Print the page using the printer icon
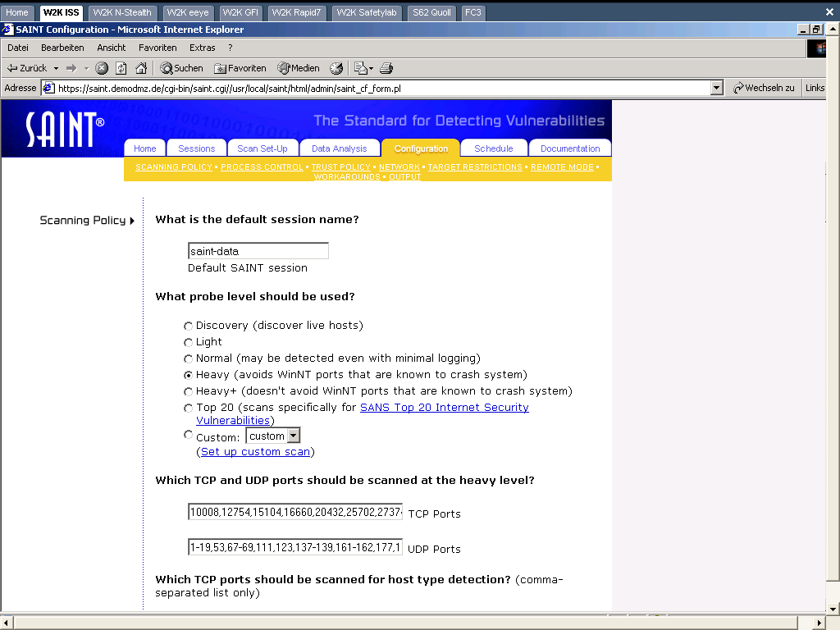This screenshot has height=630, width=840. tap(386, 68)
